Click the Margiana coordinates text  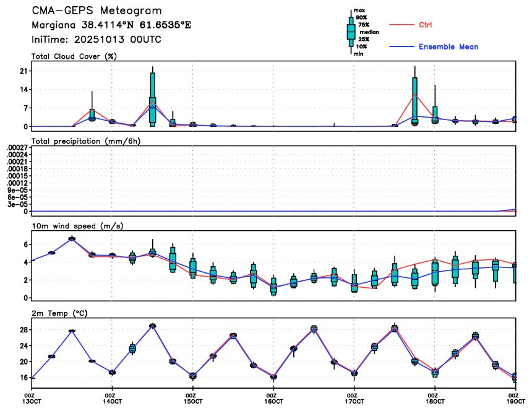pos(111,25)
